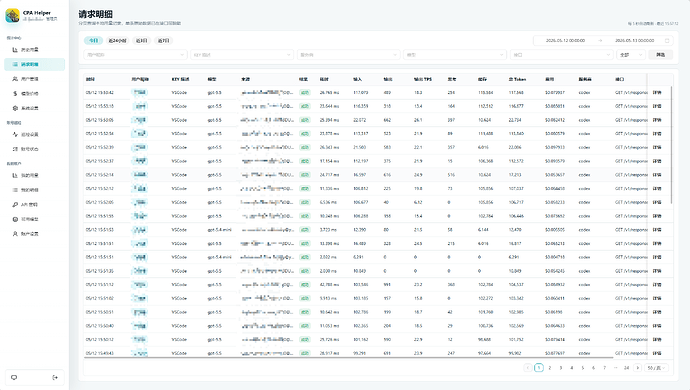This screenshot has height=390, width=690.
Task: Open the sidebar item below API 密钥
Action: [x=34, y=219]
